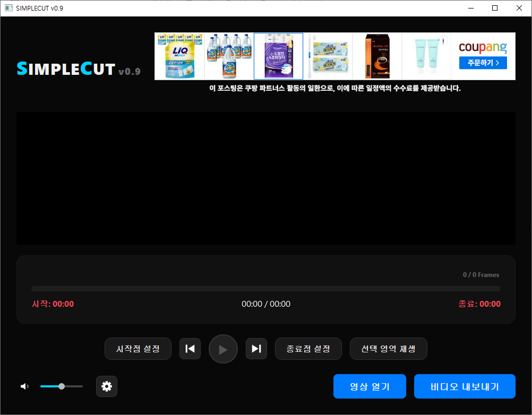Click the 시작점 설정 button

click(x=138, y=349)
